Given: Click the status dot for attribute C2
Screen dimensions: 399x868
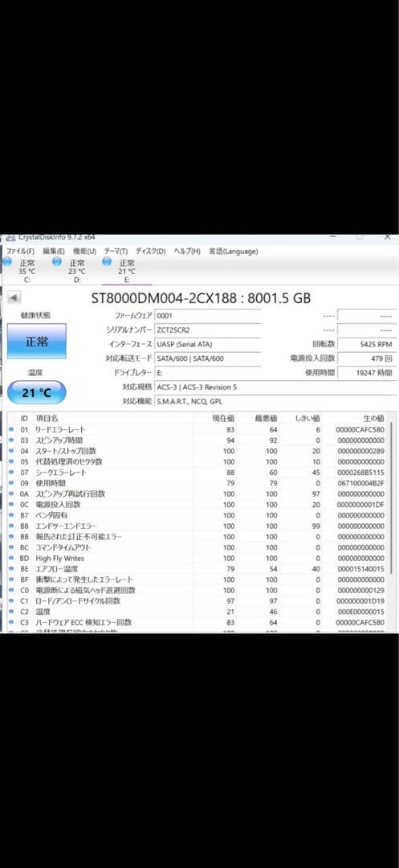Looking at the screenshot, I should pos(11,611).
